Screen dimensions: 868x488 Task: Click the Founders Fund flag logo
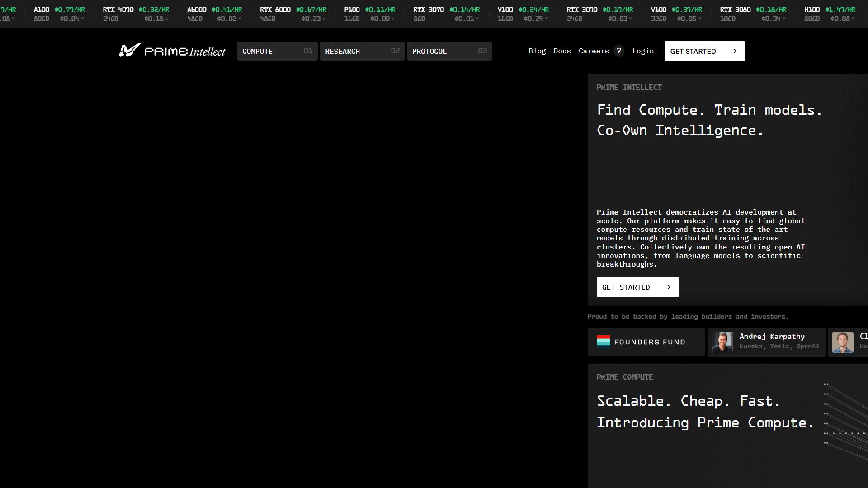tap(604, 342)
